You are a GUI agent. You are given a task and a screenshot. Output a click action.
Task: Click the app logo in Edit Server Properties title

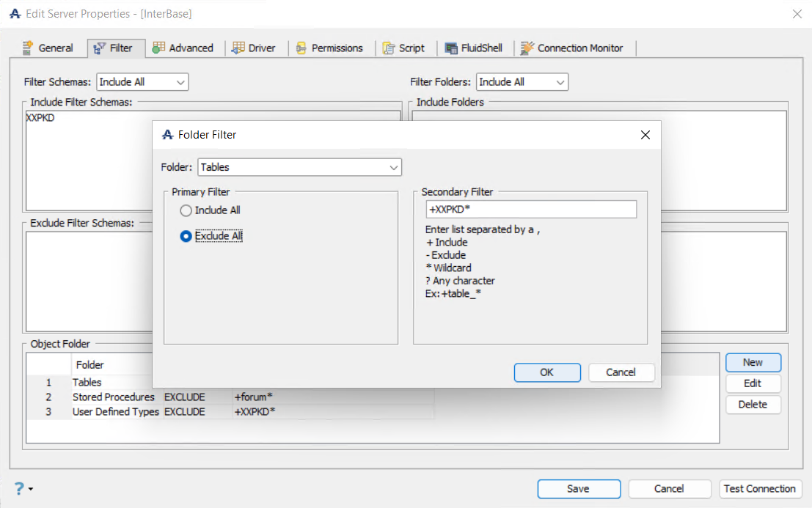pos(15,14)
